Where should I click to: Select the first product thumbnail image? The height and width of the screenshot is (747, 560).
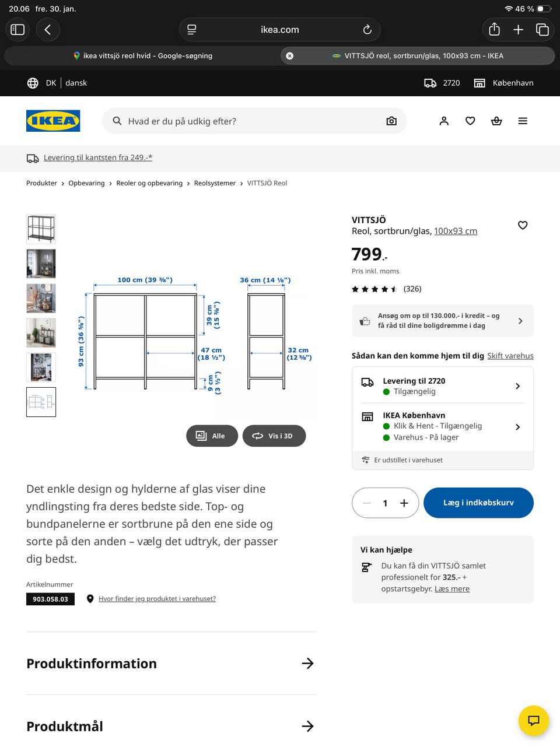tap(41, 229)
